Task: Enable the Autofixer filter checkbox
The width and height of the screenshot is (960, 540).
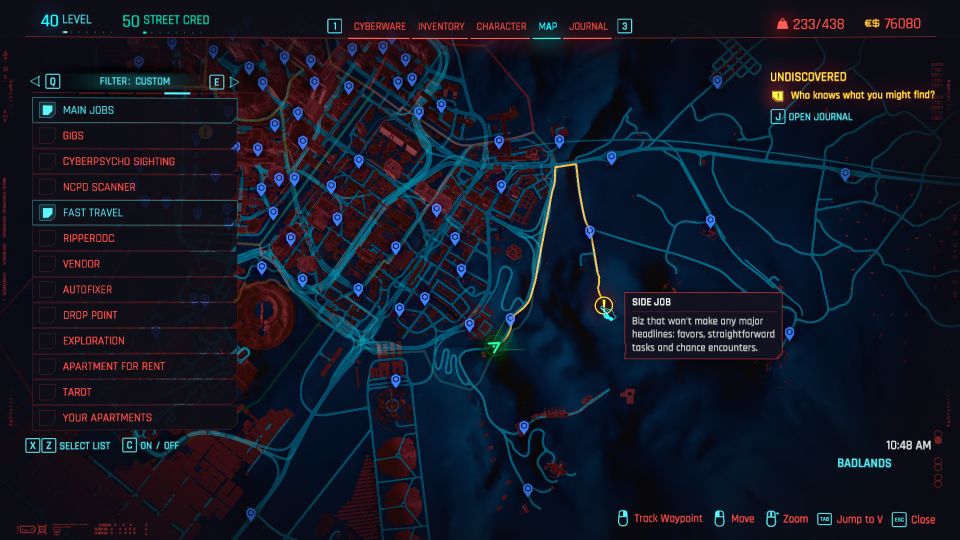Action: point(47,290)
